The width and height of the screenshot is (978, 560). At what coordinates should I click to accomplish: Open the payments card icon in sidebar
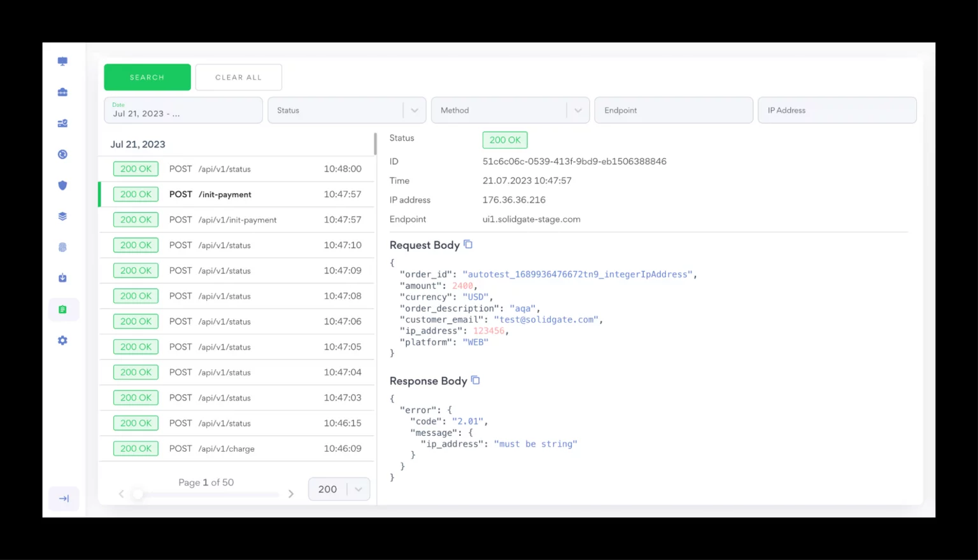62,123
